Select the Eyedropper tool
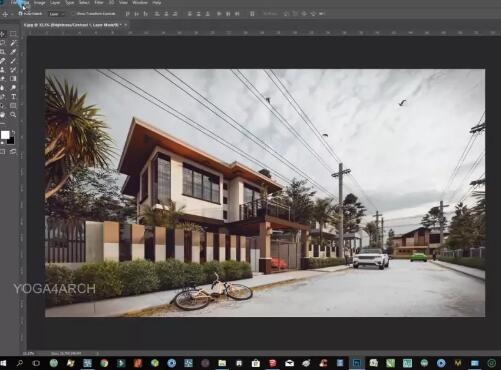This screenshot has height=370, width=501. coord(13,52)
